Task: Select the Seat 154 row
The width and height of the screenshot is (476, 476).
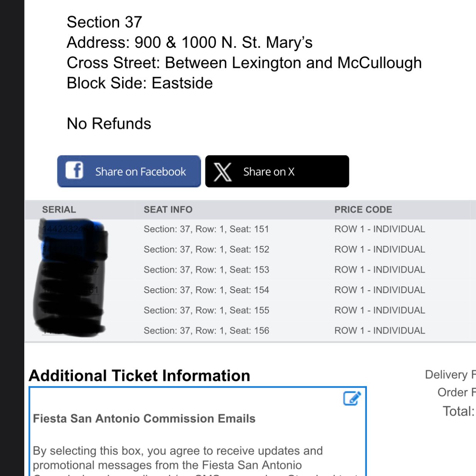Action: (251, 290)
